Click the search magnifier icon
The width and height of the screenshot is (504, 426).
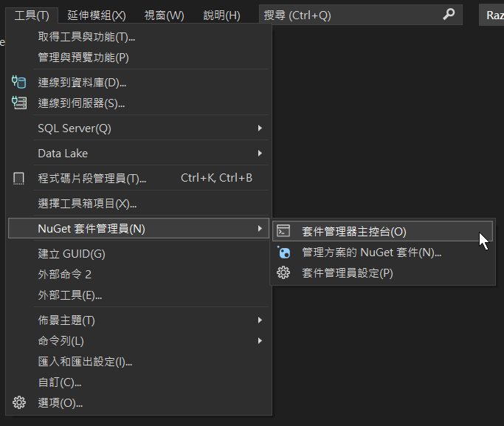449,15
